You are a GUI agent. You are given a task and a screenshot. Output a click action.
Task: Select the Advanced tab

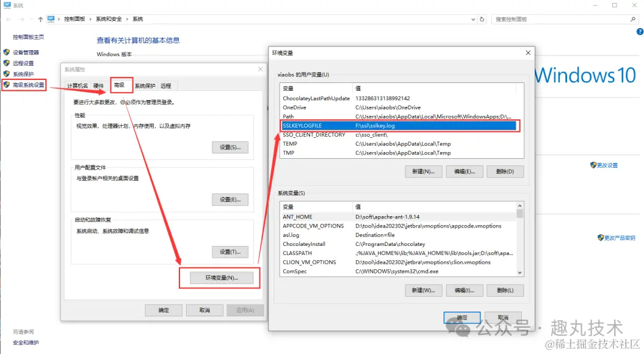[x=119, y=85]
